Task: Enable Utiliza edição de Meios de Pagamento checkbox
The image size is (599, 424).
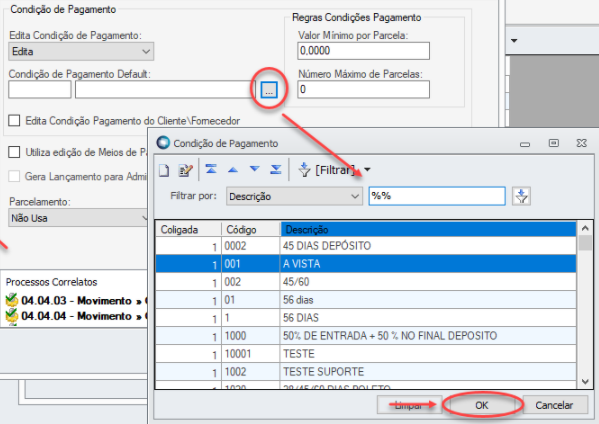Action: [14, 152]
